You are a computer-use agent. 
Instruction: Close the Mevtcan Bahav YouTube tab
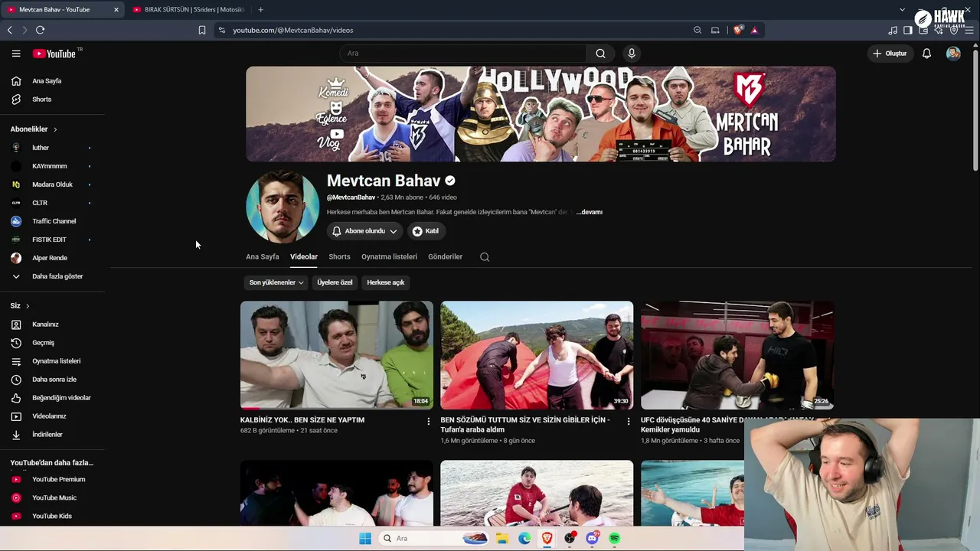pos(116,10)
